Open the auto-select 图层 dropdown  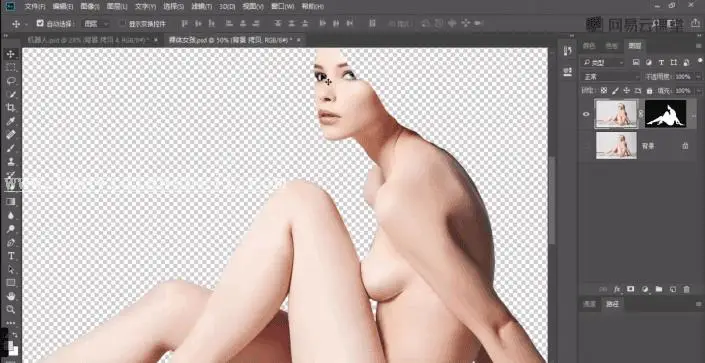[95, 23]
